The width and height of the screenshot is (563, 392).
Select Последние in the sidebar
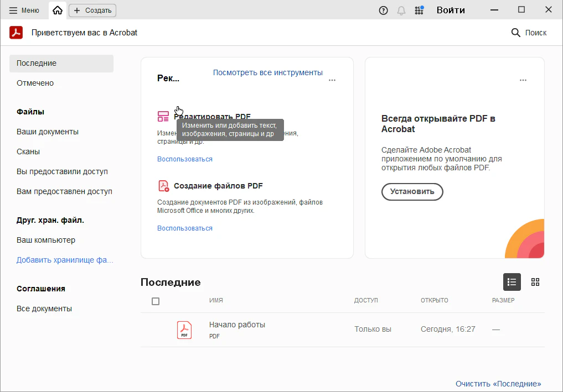pos(37,64)
